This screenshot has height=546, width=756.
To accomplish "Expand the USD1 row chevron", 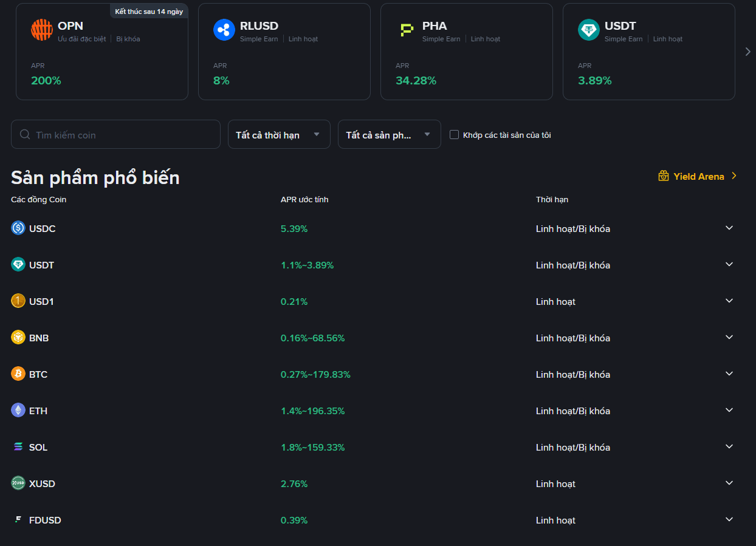I will tap(729, 301).
